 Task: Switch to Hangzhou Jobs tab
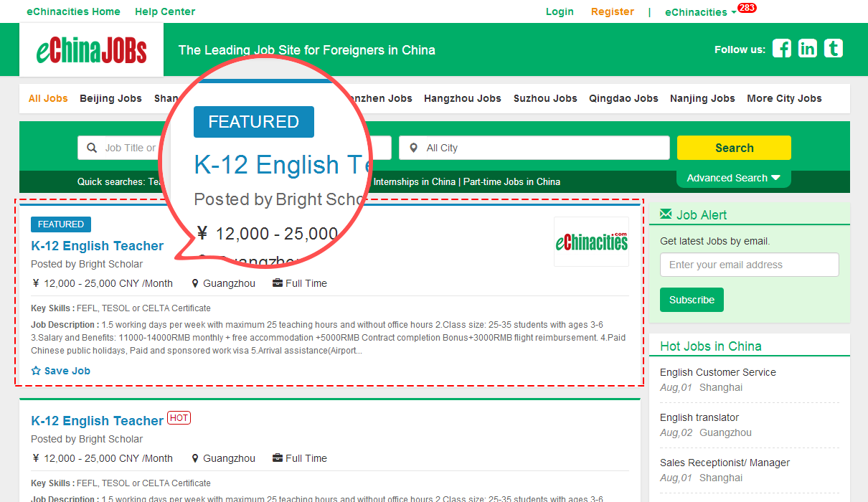(463, 98)
